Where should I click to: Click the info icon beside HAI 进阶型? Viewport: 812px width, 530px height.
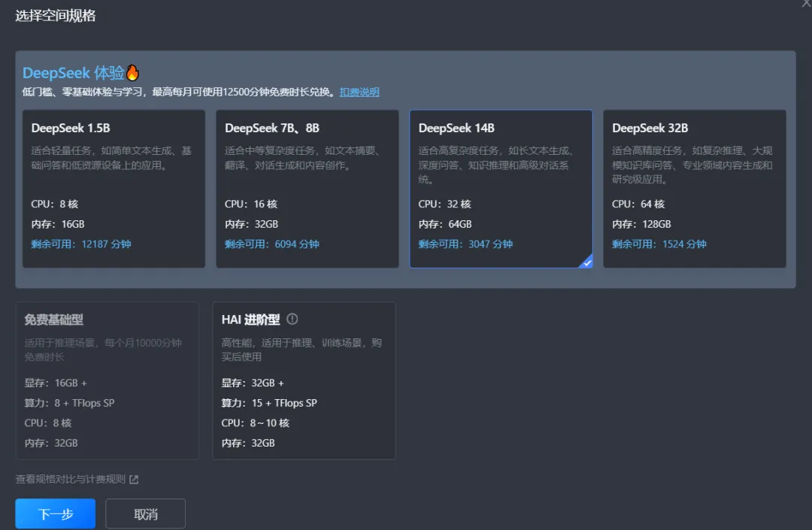292,319
